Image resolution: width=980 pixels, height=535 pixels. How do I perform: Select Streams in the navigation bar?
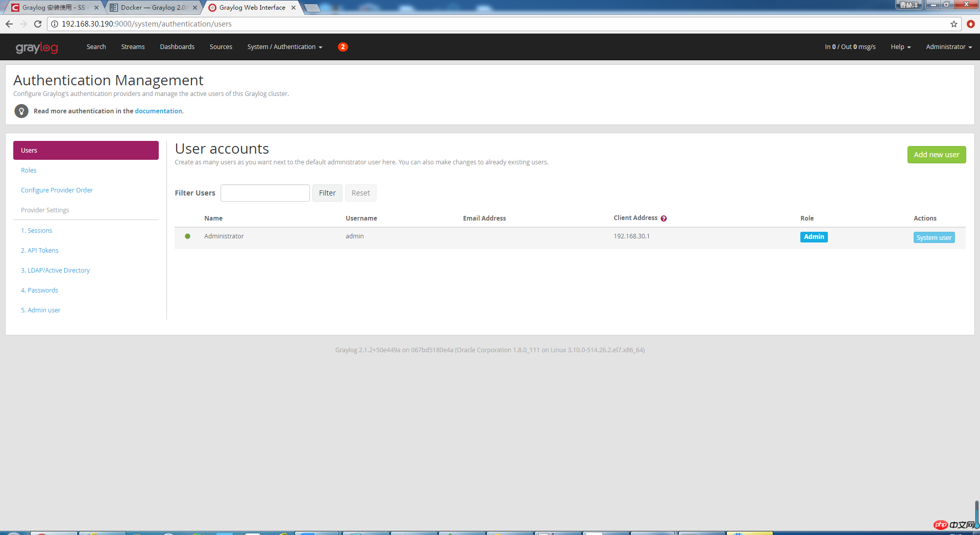133,47
